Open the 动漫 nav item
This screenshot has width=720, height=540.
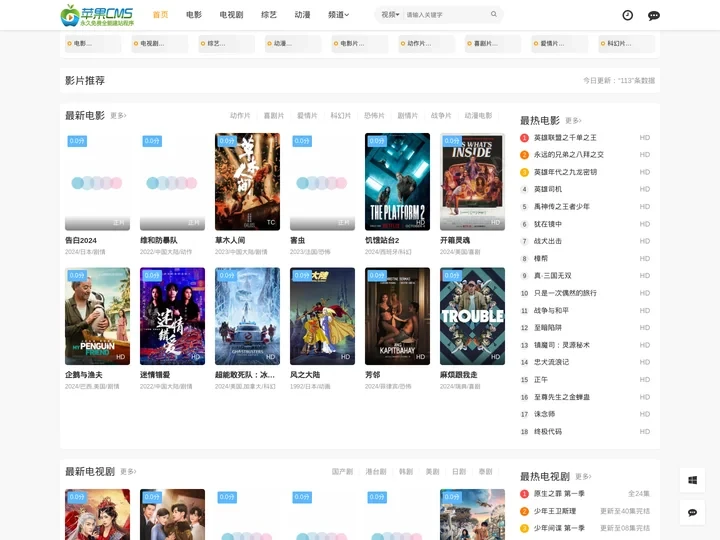pos(302,15)
